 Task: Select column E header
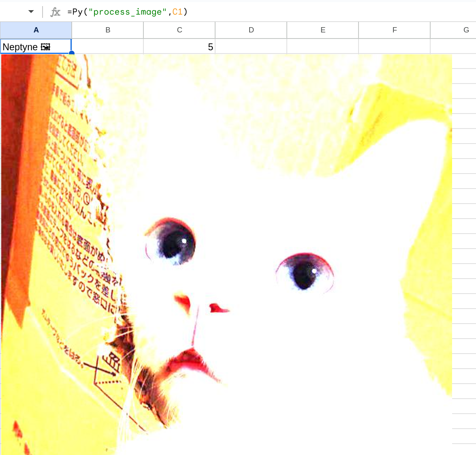pyautogui.click(x=322, y=30)
